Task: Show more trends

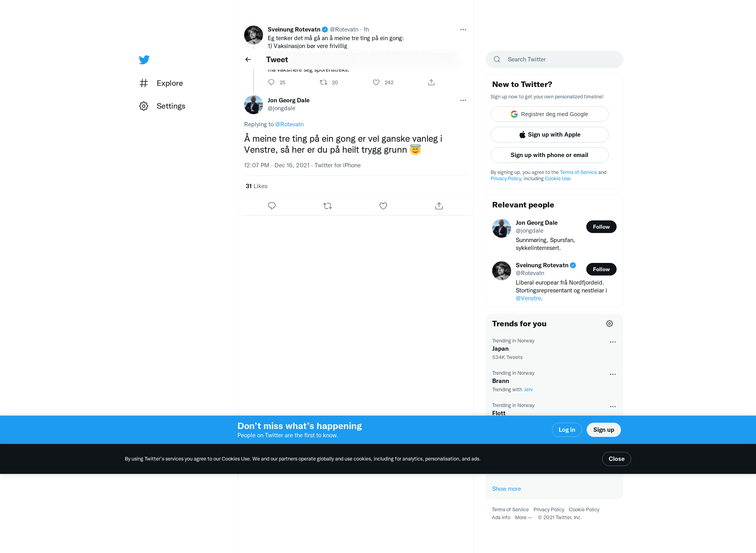Action: [506, 489]
